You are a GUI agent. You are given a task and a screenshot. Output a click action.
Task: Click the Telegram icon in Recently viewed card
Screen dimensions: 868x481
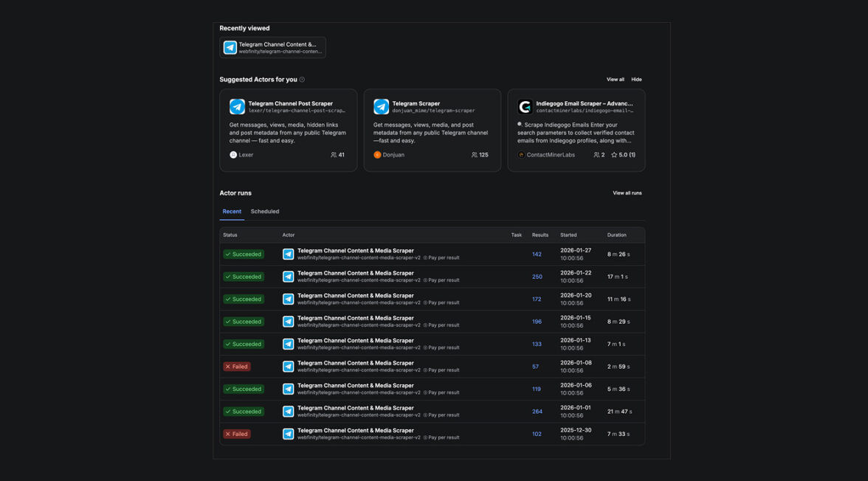tap(230, 47)
